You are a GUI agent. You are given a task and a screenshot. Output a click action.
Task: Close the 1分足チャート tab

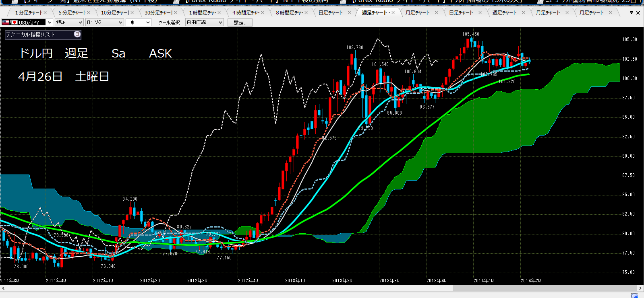click(x=45, y=13)
